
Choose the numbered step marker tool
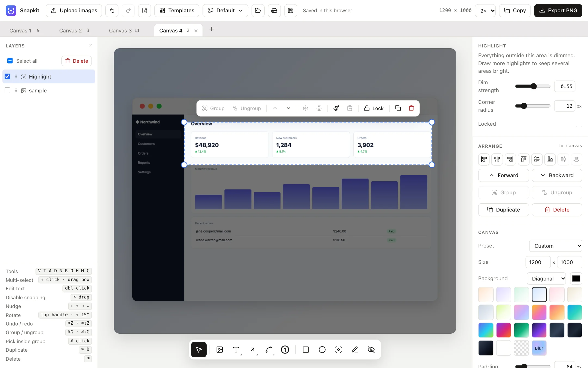pos(285,349)
